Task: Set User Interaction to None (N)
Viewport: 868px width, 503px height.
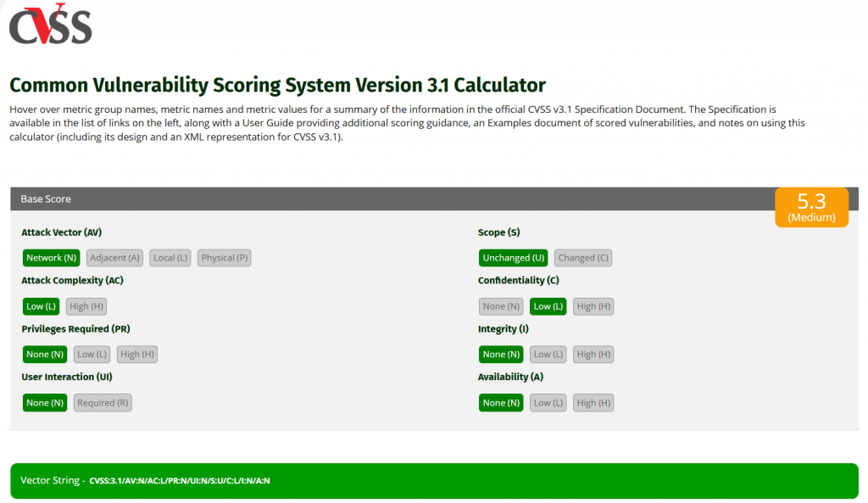Action: [x=45, y=403]
